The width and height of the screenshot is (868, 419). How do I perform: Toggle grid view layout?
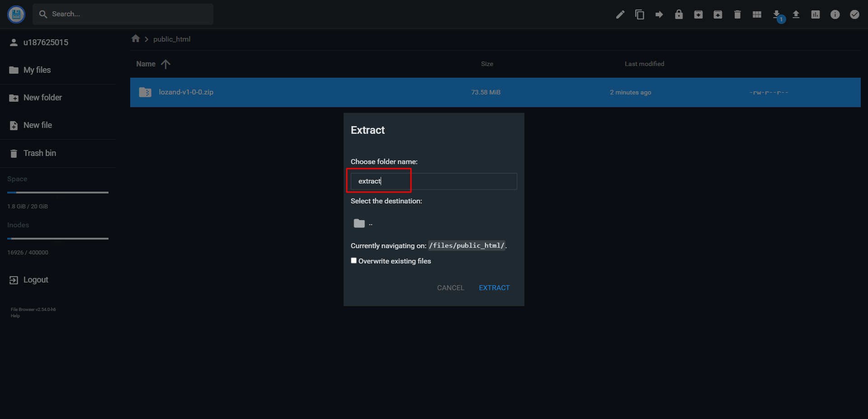tap(757, 14)
